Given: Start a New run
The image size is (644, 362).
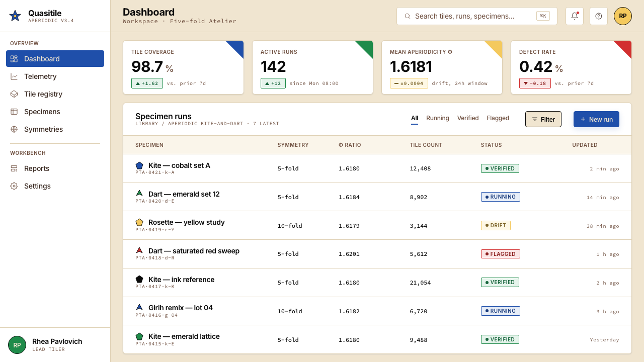Looking at the screenshot, I should tap(596, 119).
